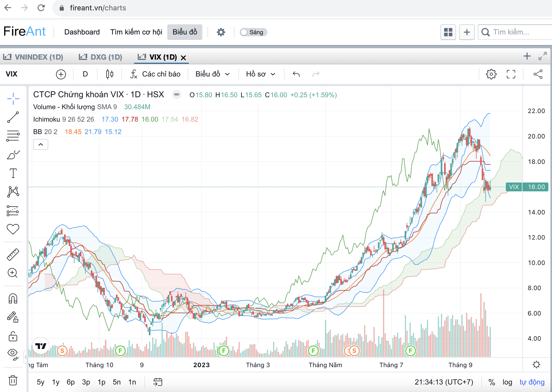Set the range to 6p

71,382
